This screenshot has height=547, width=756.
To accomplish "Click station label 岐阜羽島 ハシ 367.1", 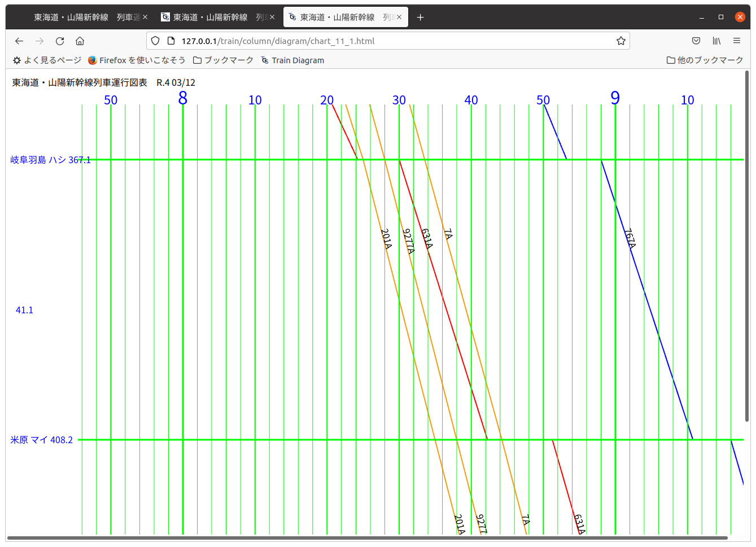I will (50, 160).
